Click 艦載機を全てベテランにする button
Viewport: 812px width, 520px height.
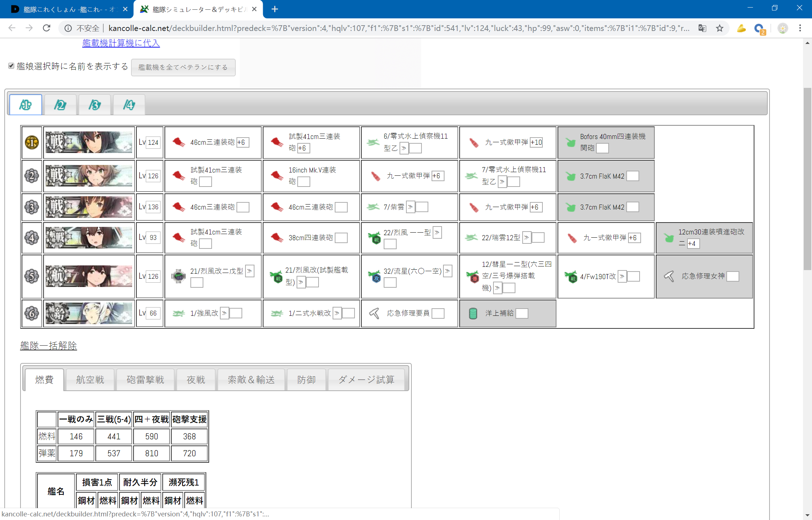pos(183,67)
